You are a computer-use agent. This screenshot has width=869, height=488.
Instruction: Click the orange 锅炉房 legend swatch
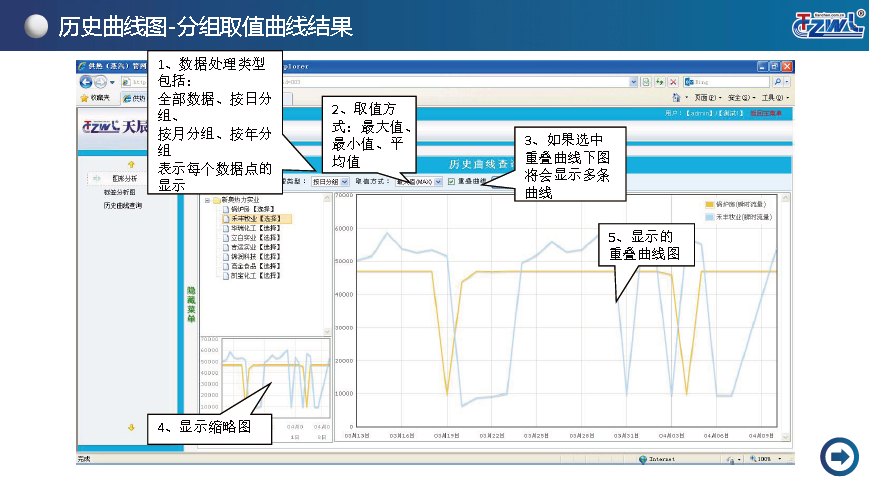pyautogui.click(x=709, y=204)
